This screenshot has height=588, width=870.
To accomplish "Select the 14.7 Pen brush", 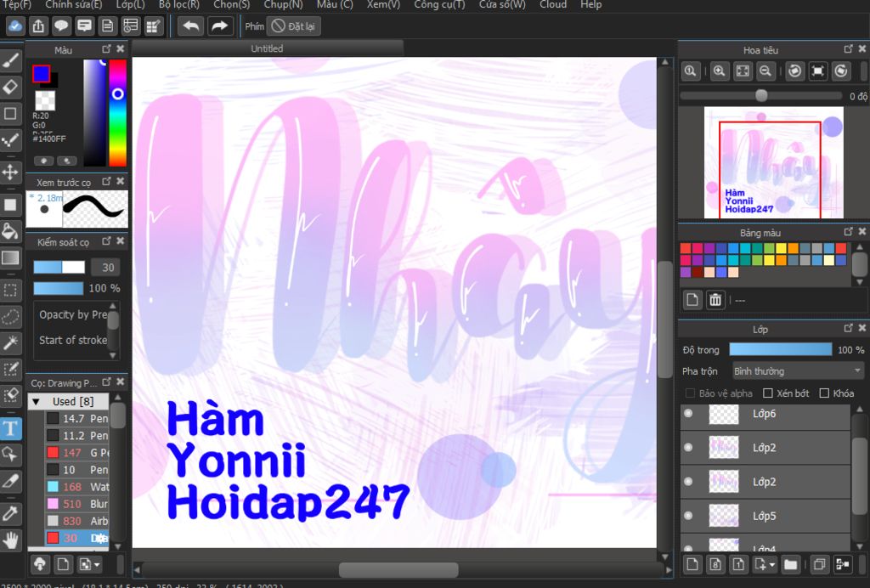I will point(77,418).
